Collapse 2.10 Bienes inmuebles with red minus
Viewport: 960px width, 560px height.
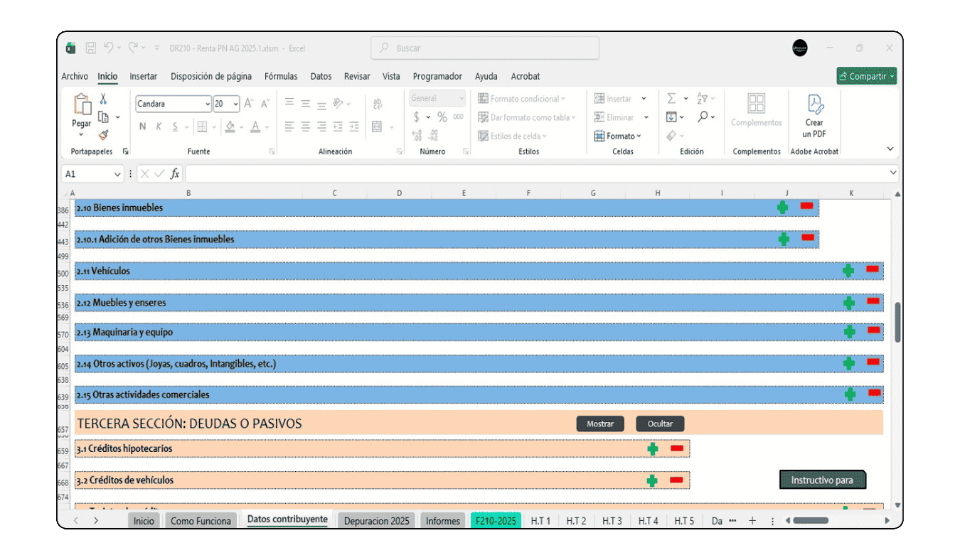[x=806, y=206]
